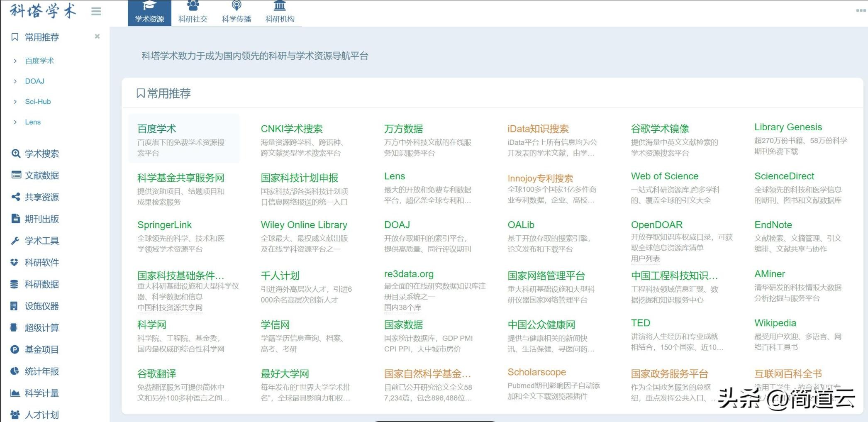Open the 科研软件 sidebar menu item
This screenshot has width=868, height=422.
(42, 262)
